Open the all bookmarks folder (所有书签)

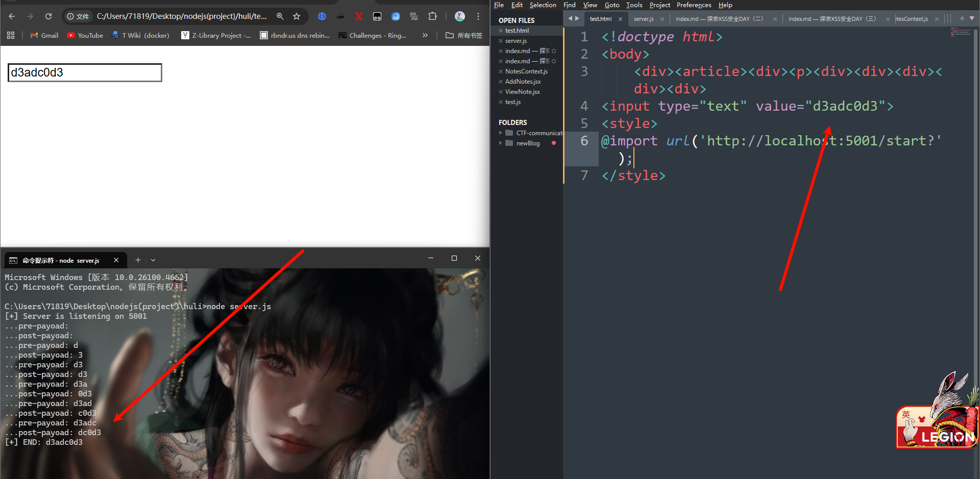[464, 35]
